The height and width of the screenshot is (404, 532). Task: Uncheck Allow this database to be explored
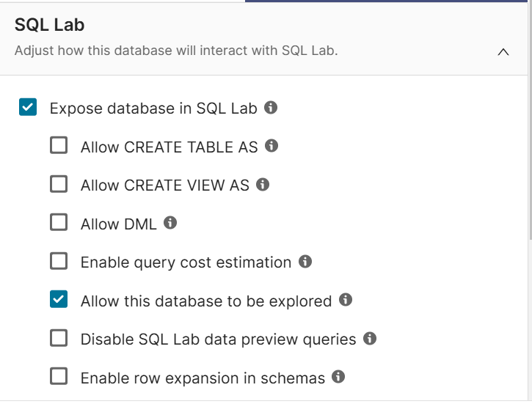59,300
